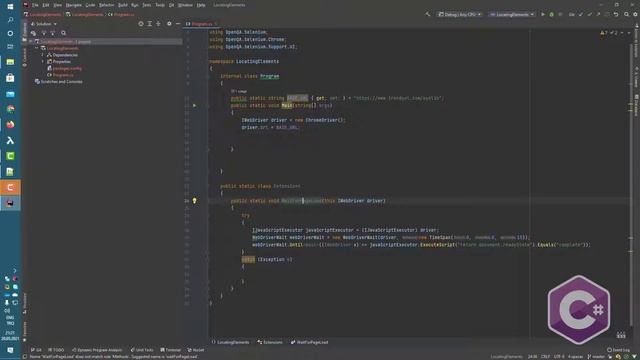Open IDE settings gear at top right
This screenshot has width=640, height=360.
[x=635, y=14]
